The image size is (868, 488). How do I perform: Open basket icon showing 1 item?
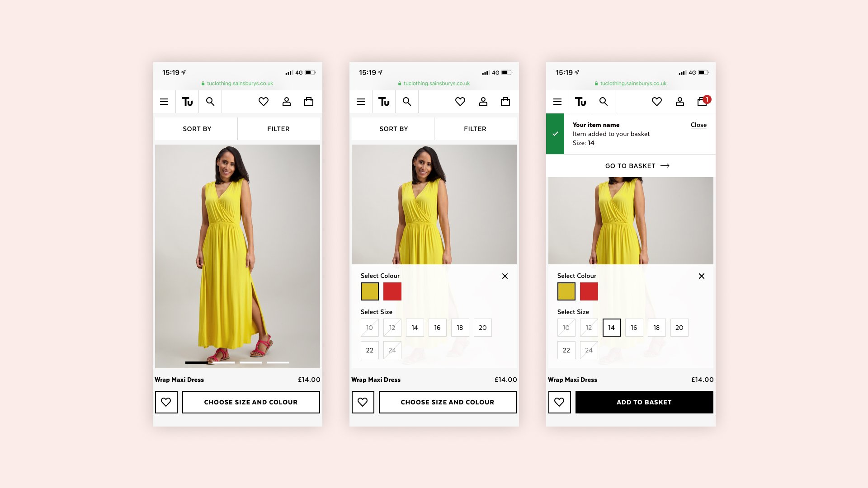point(703,102)
